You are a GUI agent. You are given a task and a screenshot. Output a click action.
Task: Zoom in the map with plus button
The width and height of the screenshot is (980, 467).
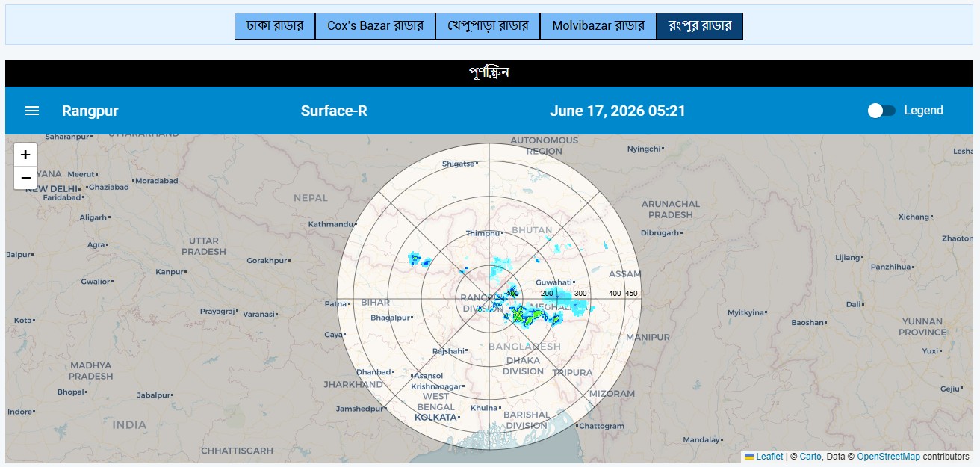click(25, 155)
